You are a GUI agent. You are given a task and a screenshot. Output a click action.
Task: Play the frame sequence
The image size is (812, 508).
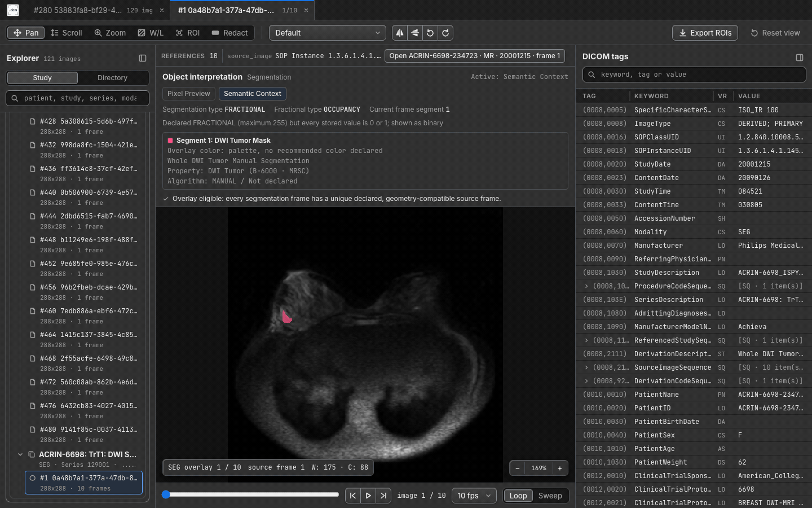click(368, 496)
